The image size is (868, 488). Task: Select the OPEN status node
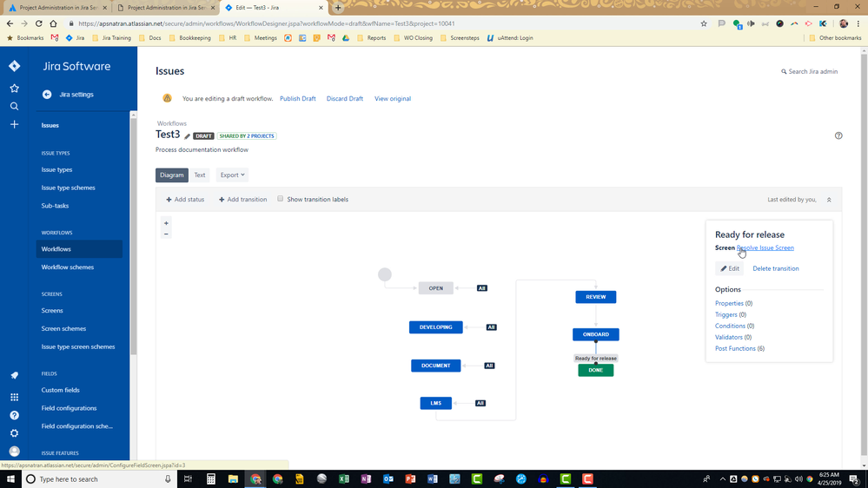435,288
